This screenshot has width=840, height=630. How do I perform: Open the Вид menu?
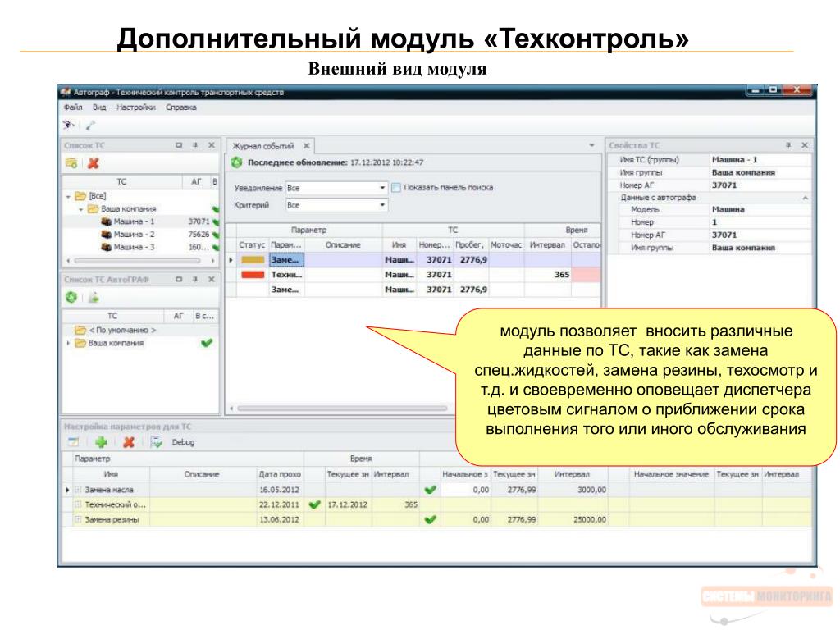point(99,107)
